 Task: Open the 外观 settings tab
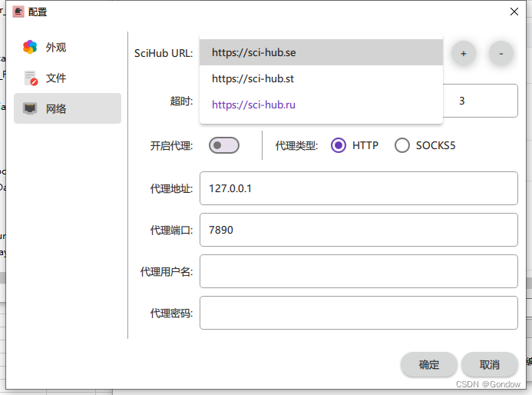(68, 47)
